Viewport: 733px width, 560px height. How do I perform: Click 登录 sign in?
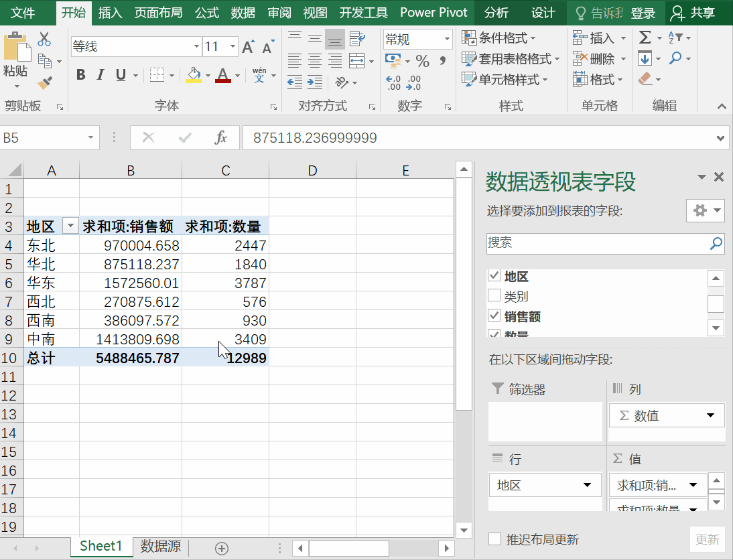643,13
